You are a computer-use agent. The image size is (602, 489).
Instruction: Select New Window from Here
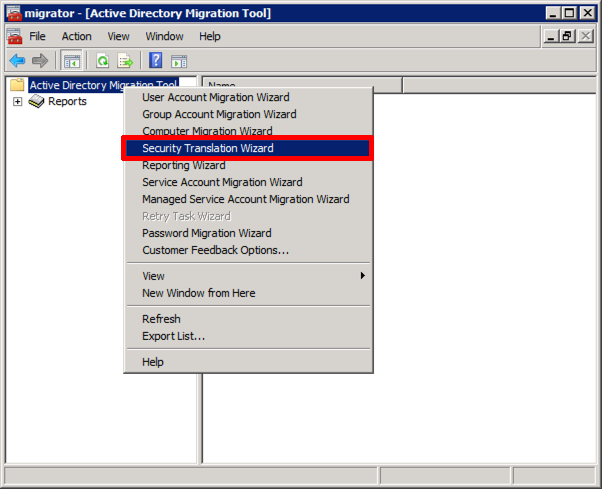pyautogui.click(x=248, y=293)
